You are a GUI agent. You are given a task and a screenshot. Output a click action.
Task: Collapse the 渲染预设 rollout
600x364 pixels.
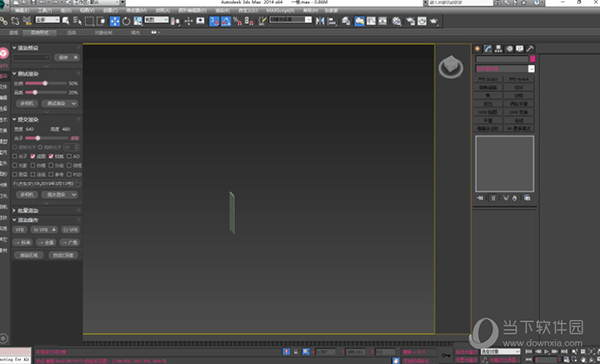[x=15, y=48]
